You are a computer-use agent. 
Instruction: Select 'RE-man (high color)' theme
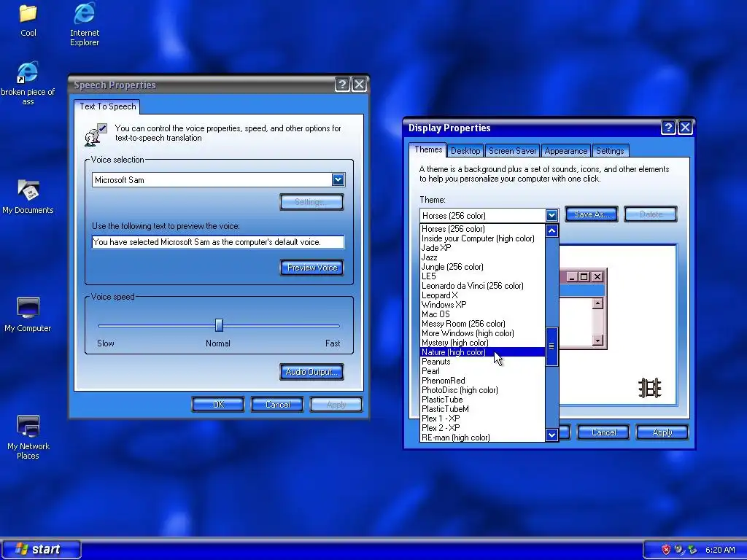coord(483,437)
